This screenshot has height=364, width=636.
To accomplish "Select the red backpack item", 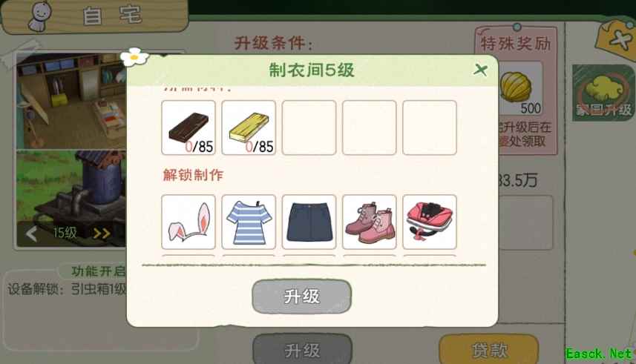I will click(x=430, y=222).
